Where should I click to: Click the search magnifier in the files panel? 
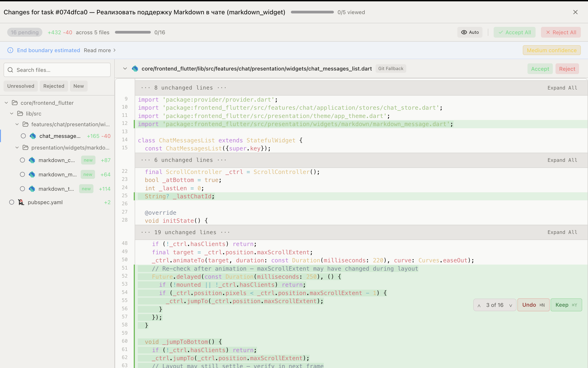pos(10,70)
